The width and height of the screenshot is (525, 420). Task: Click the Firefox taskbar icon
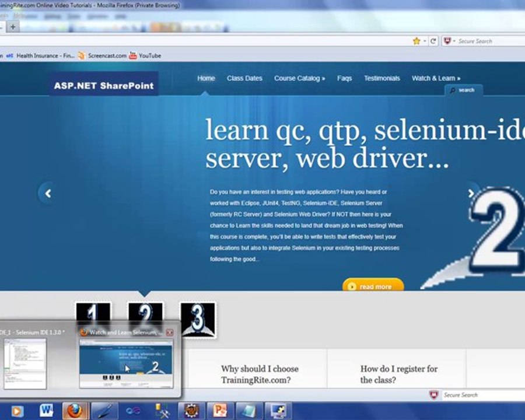click(75, 411)
